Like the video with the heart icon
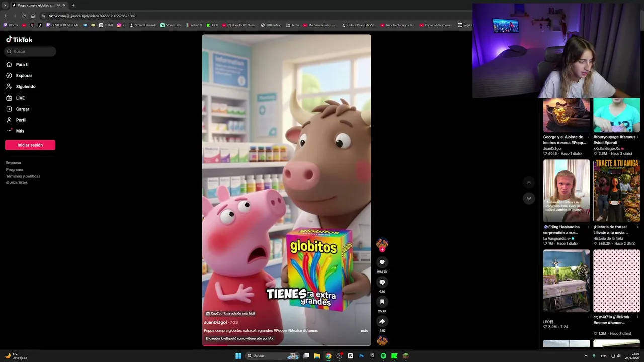 pyautogui.click(x=382, y=262)
